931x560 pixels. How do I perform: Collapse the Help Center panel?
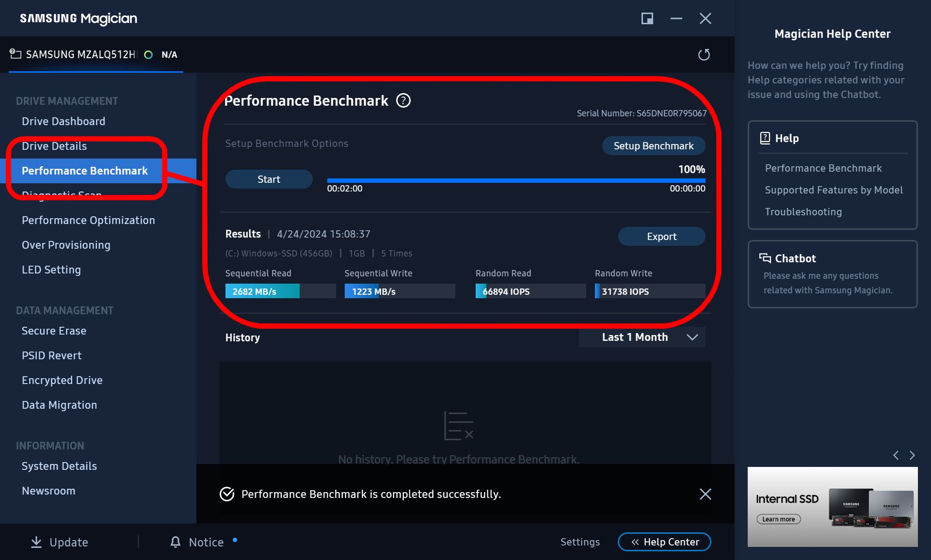pyautogui.click(x=664, y=542)
